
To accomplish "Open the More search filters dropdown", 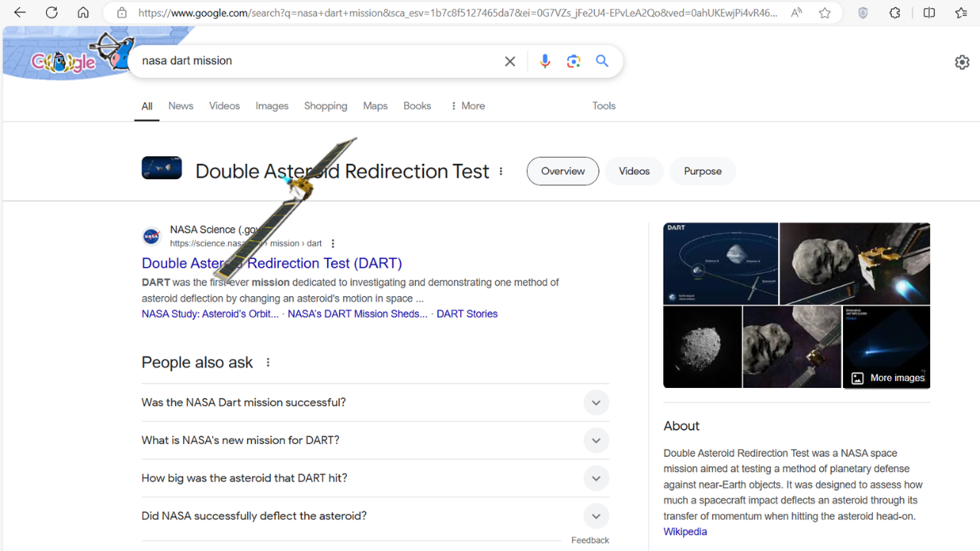I will (x=467, y=106).
